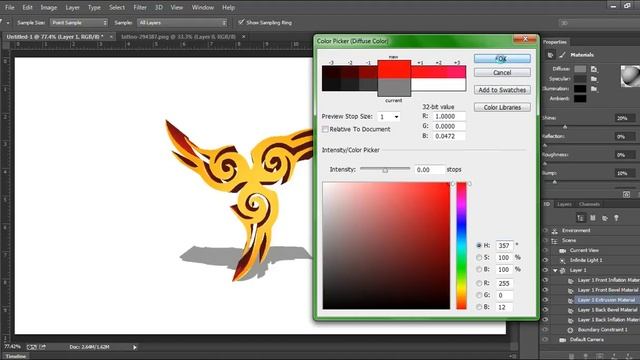Viewport: 640px width, 360px height.
Task: Collapse the Layer 1 tree node
Action: 555,270
